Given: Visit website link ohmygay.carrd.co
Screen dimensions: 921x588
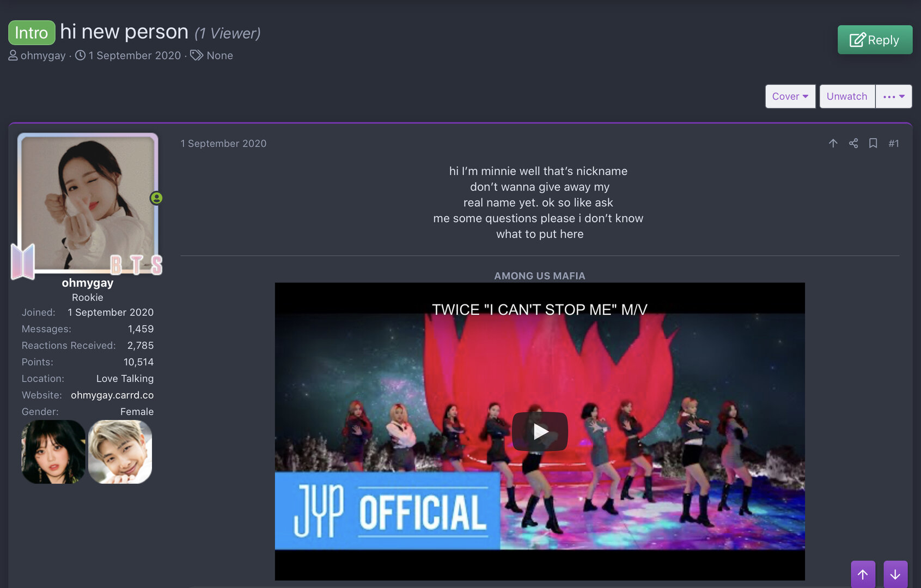Looking at the screenshot, I should click(112, 395).
